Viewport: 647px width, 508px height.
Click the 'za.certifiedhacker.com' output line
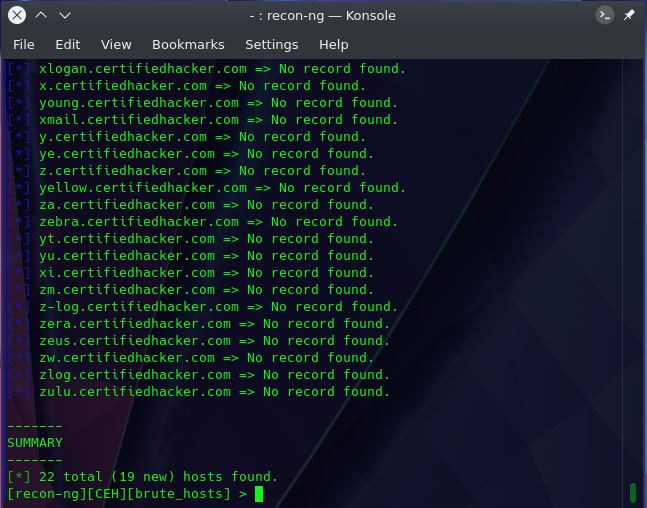(x=191, y=205)
